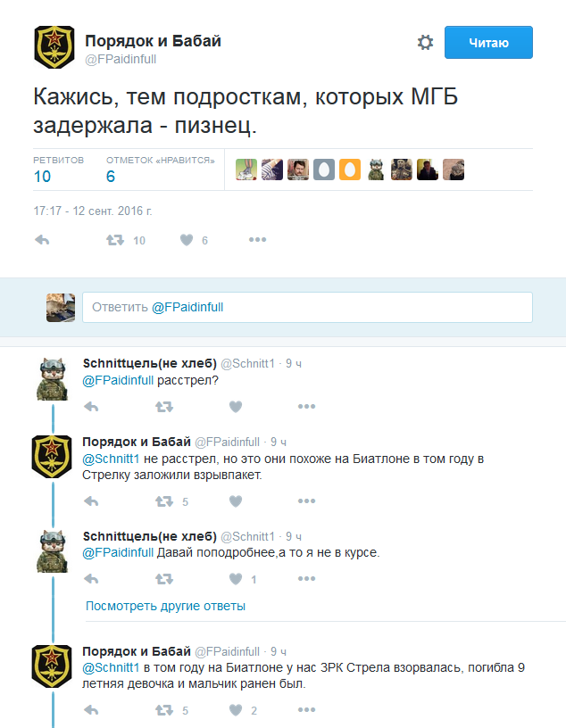The width and height of the screenshot is (566, 728).
Task: Retweet the main tweet showing 10 retweets
Action: click(115, 240)
